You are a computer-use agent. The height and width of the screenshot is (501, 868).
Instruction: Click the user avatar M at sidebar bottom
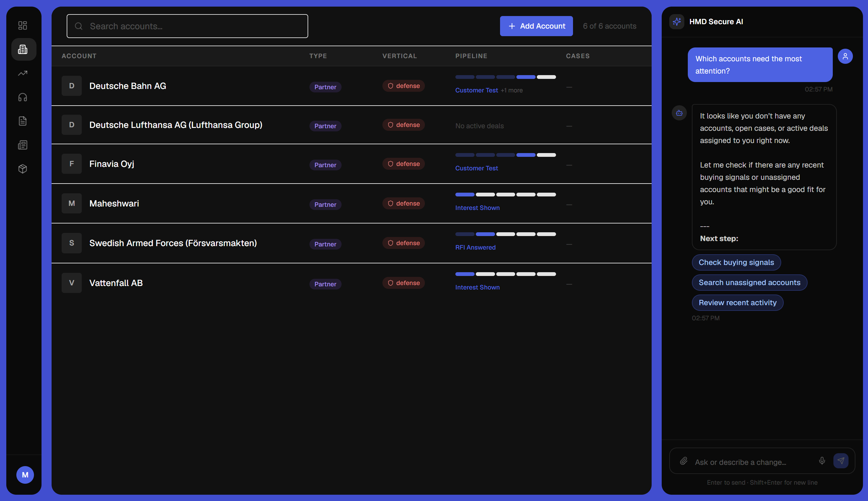25,475
